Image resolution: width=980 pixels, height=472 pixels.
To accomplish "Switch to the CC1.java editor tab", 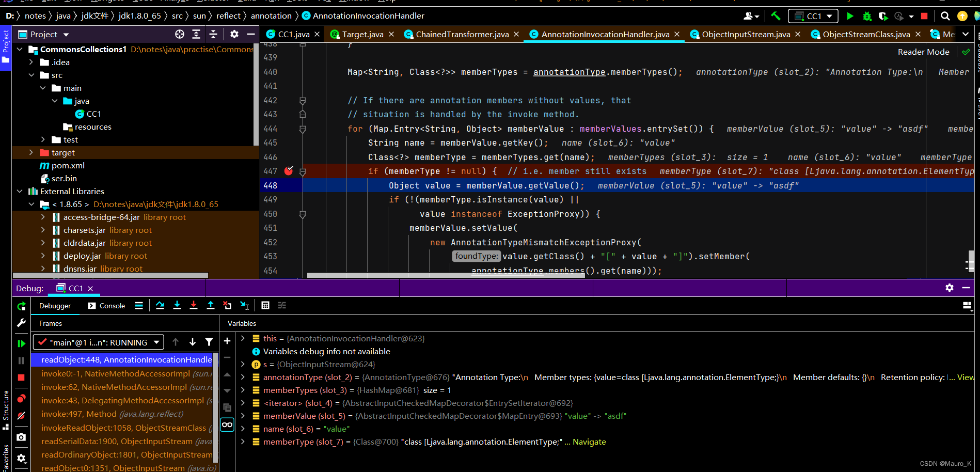I will click(293, 34).
